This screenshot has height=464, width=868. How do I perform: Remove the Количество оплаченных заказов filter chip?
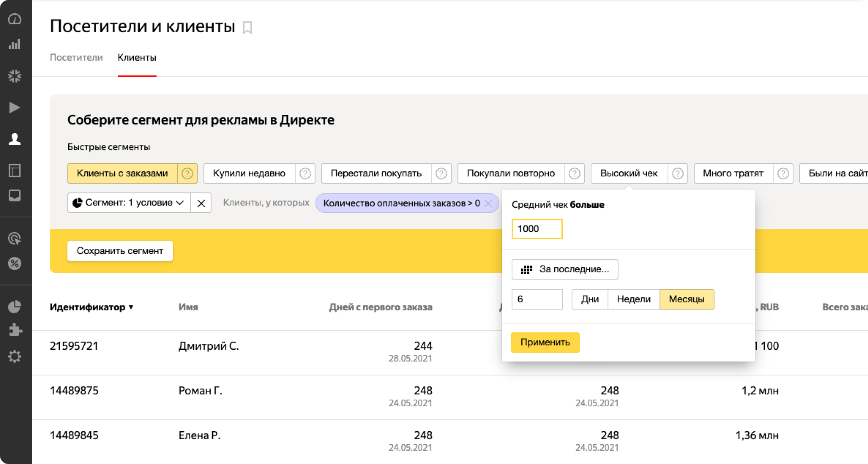[x=488, y=204]
